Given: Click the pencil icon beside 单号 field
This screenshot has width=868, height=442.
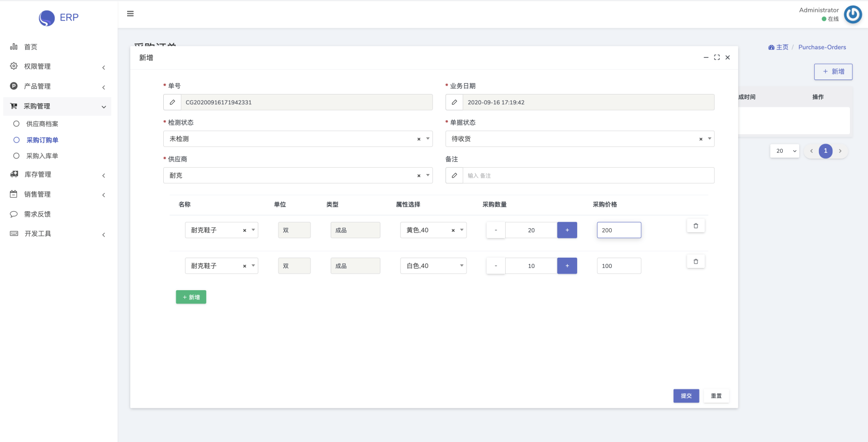Looking at the screenshot, I should pyautogui.click(x=173, y=102).
